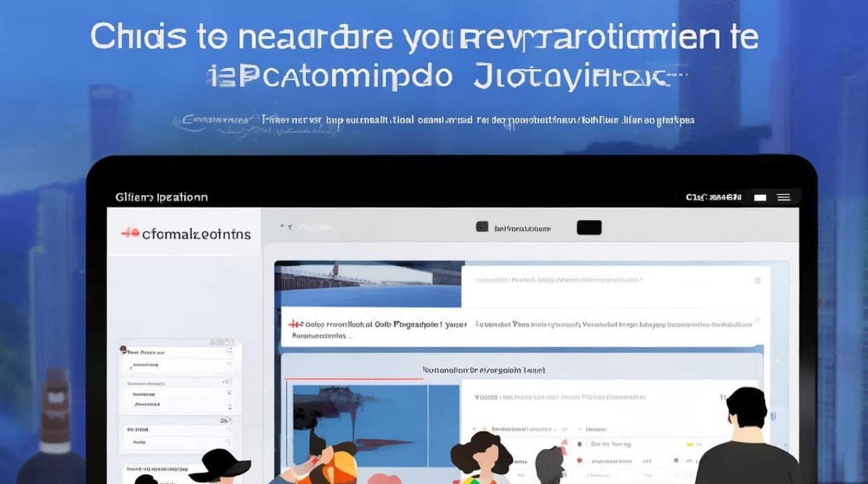Open the bridge photo thumbnail
868x484 pixels.
(x=369, y=284)
